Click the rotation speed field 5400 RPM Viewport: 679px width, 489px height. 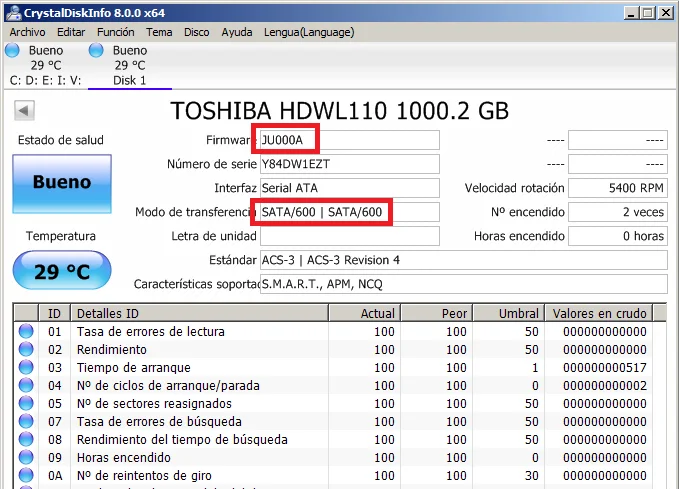[618, 188]
